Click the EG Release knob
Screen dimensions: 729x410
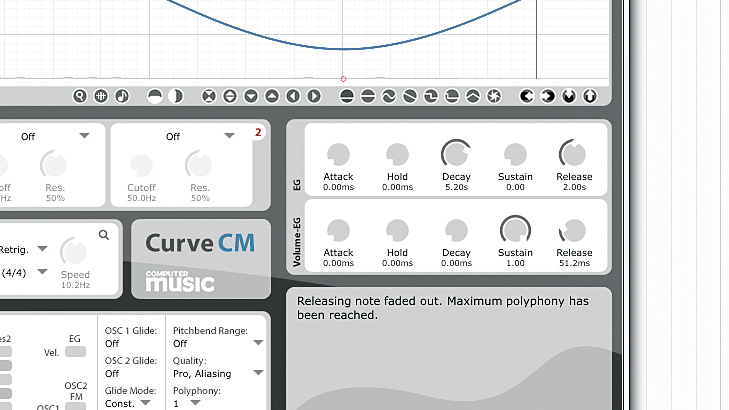click(x=574, y=153)
